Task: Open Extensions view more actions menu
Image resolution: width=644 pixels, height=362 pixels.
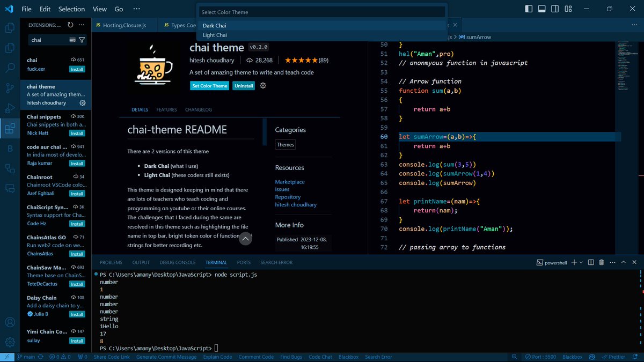Action: (x=81, y=25)
